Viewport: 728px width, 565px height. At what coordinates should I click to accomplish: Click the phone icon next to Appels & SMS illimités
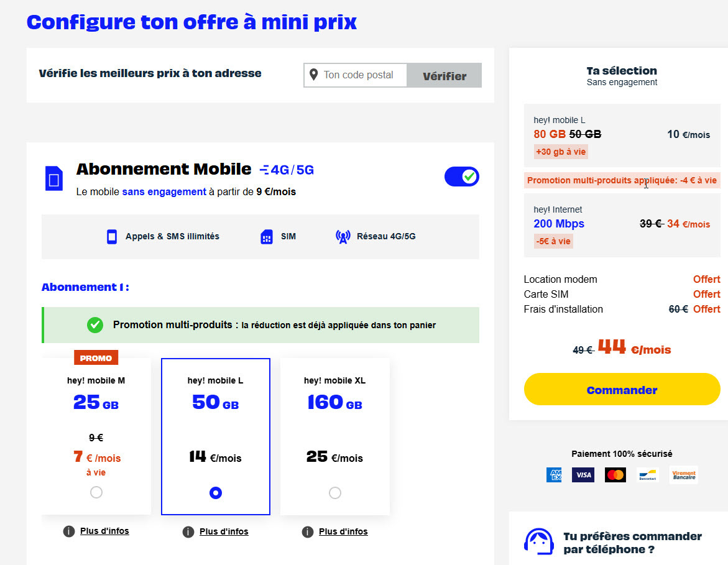pyautogui.click(x=112, y=237)
